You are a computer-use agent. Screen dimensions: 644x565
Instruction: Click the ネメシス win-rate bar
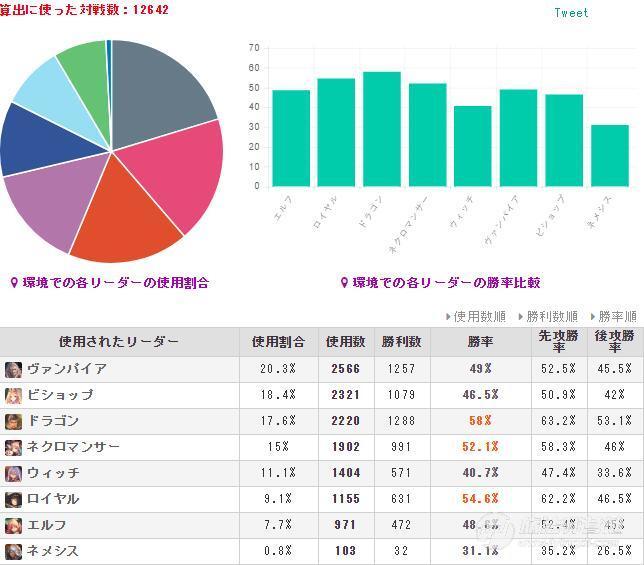pyautogui.click(x=610, y=156)
